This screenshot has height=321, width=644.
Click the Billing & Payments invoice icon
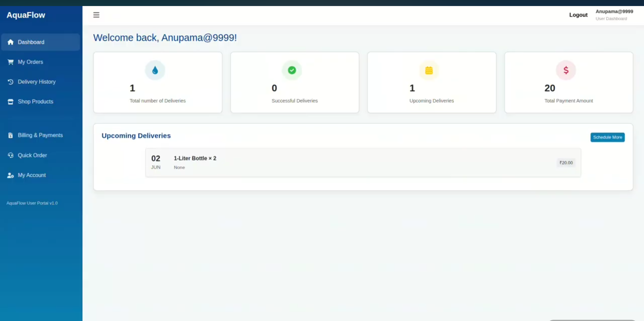10,135
